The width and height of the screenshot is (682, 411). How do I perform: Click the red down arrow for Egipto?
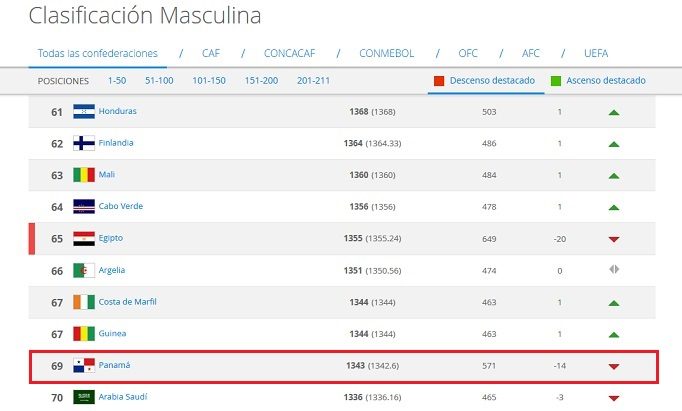pos(614,239)
